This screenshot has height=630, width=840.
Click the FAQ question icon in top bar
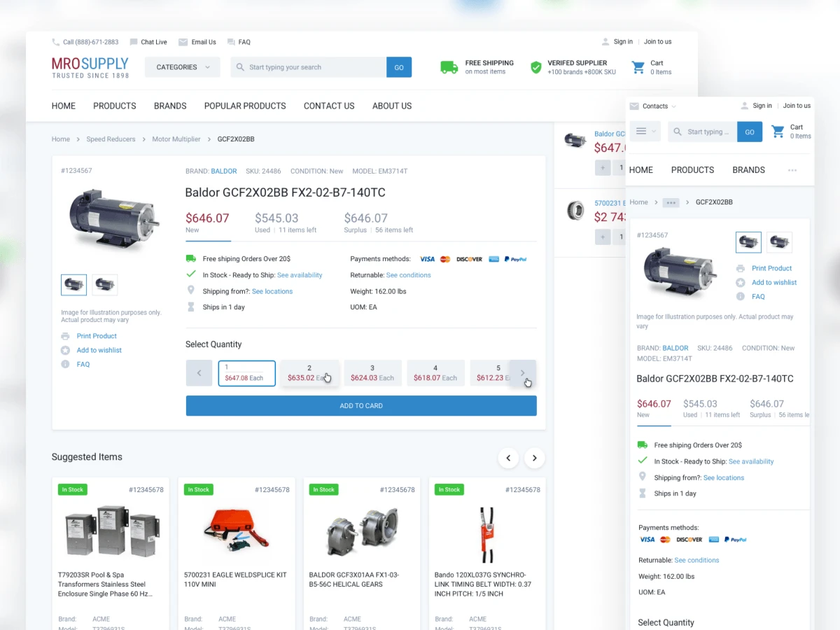coord(230,42)
